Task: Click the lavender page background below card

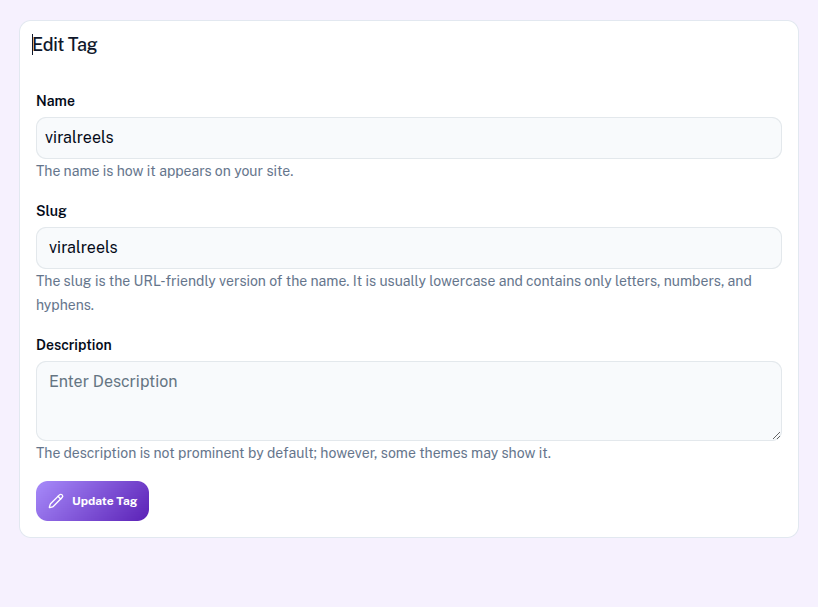Action: [x=408, y=575]
